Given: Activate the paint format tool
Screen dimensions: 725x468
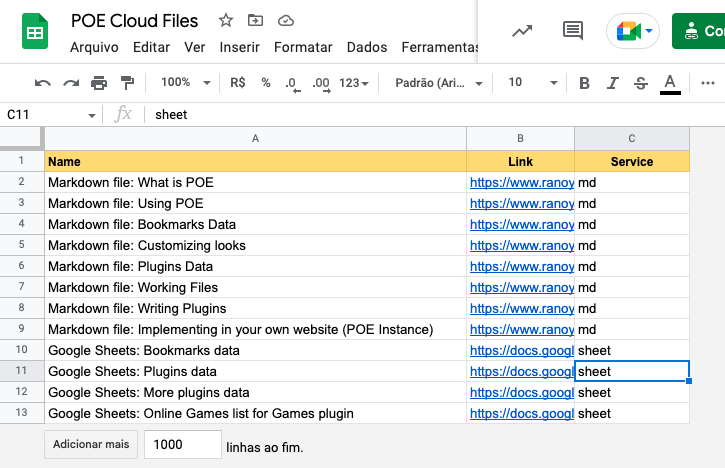Looking at the screenshot, I should [x=127, y=83].
